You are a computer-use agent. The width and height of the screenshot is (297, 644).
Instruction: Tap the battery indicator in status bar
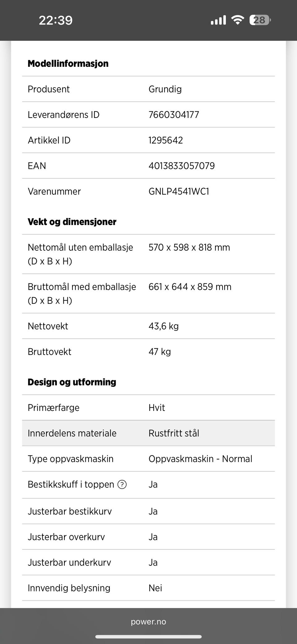(x=260, y=20)
